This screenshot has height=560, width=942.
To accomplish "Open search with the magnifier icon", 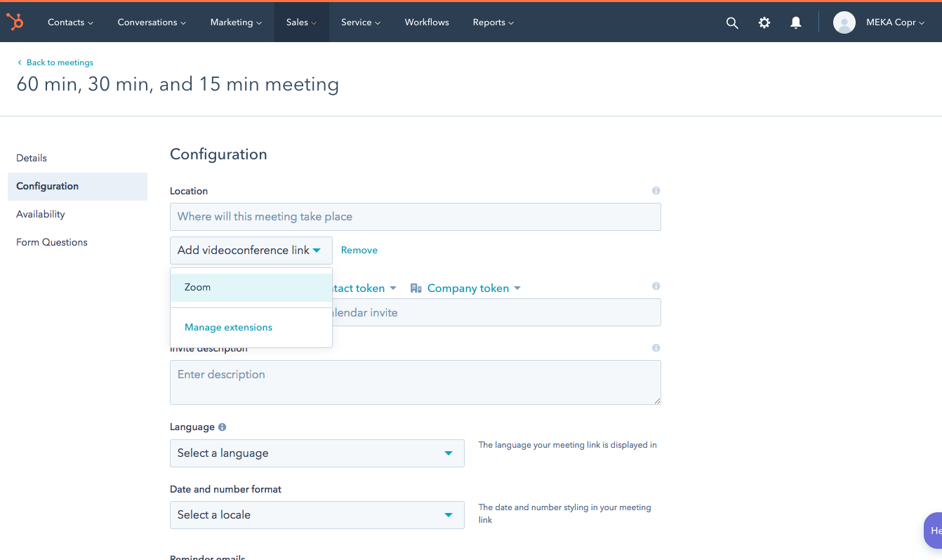I will coord(732,22).
